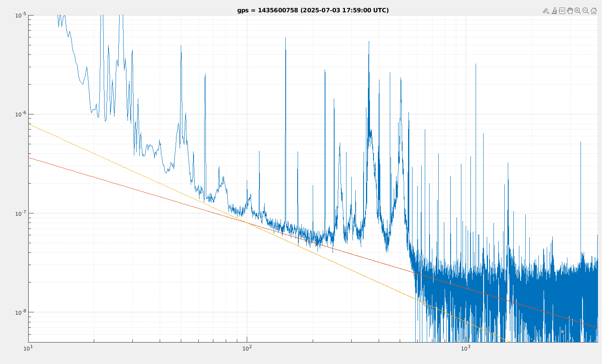Click the 10^-6 y-axis tick label

click(21, 114)
